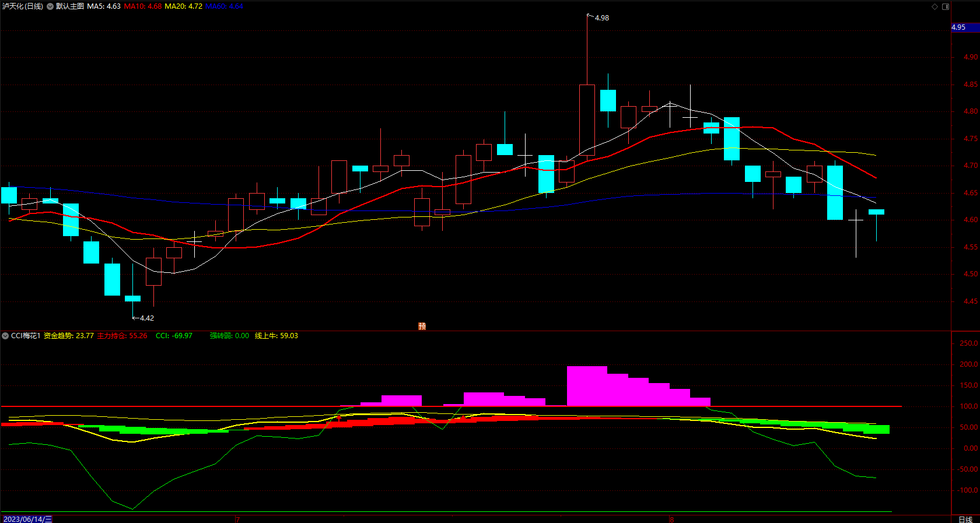The width and height of the screenshot is (980, 523).
Task: Click the diamond marker icon at top right
Action: [935, 6]
